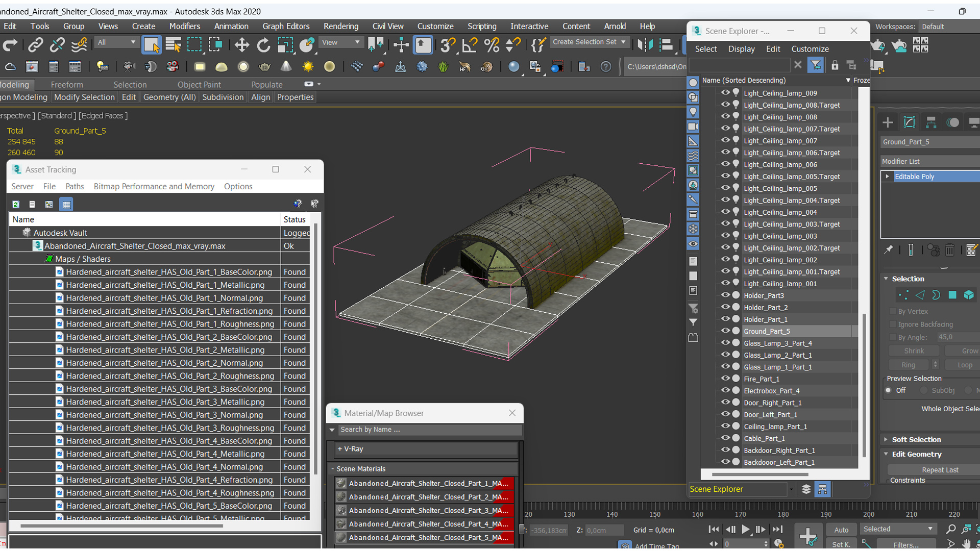
Task: Open the Paths menu in Asset Tracking
Action: [75, 186]
